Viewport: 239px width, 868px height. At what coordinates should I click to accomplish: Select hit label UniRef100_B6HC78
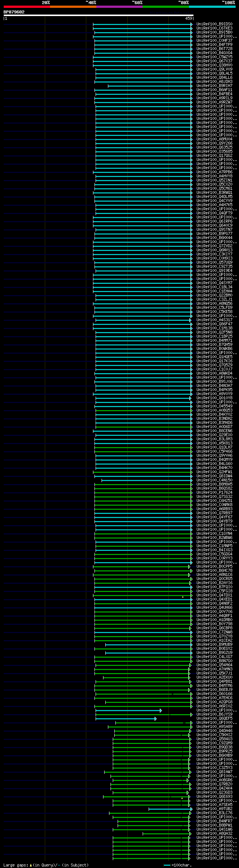point(214,571)
